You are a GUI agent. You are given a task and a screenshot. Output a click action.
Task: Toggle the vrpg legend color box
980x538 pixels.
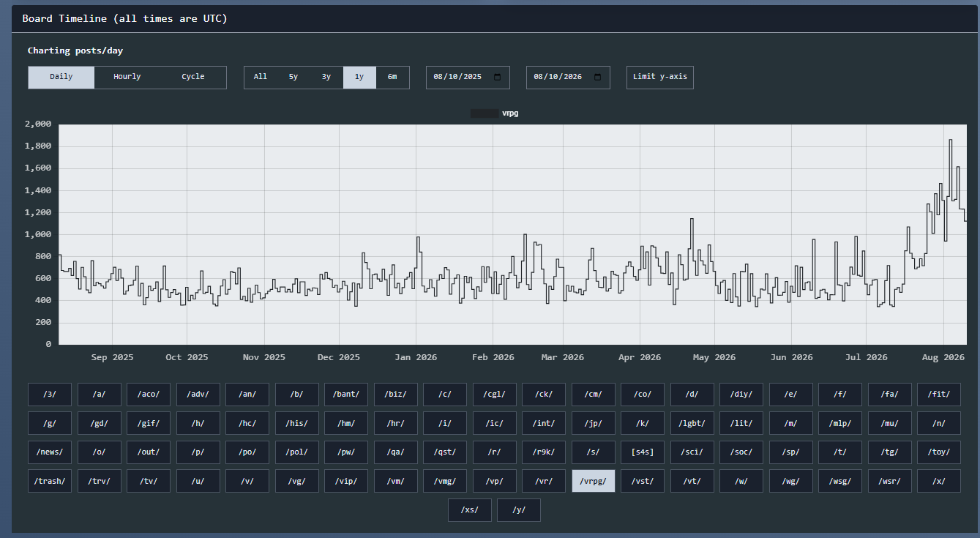click(484, 113)
